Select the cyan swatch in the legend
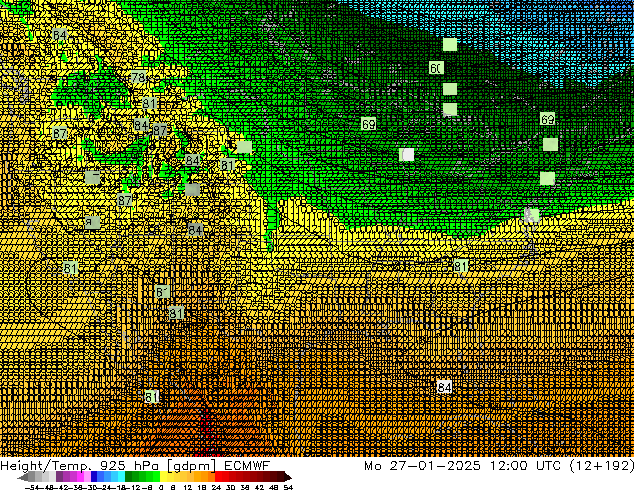634x490 pixels. [121, 477]
